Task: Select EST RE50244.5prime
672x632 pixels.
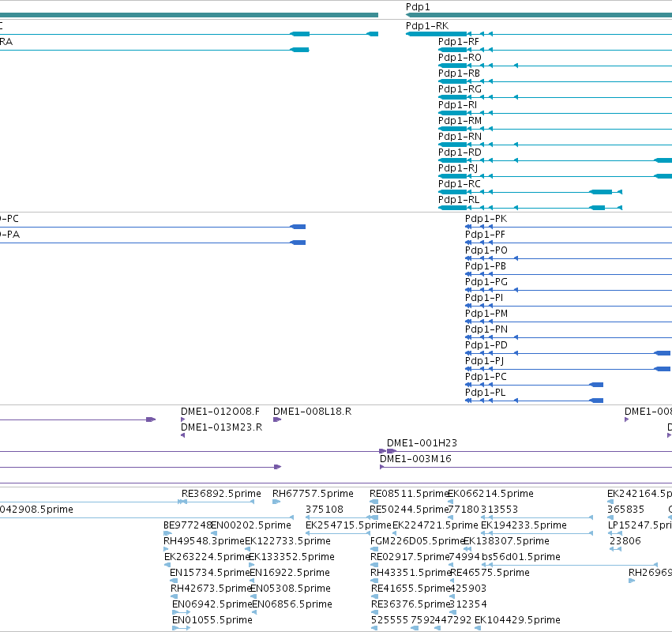Action: pyautogui.click(x=409, y=510)
